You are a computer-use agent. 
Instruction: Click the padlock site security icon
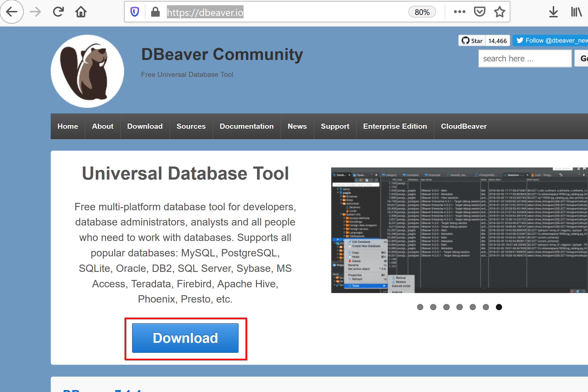tap(155, 12)
